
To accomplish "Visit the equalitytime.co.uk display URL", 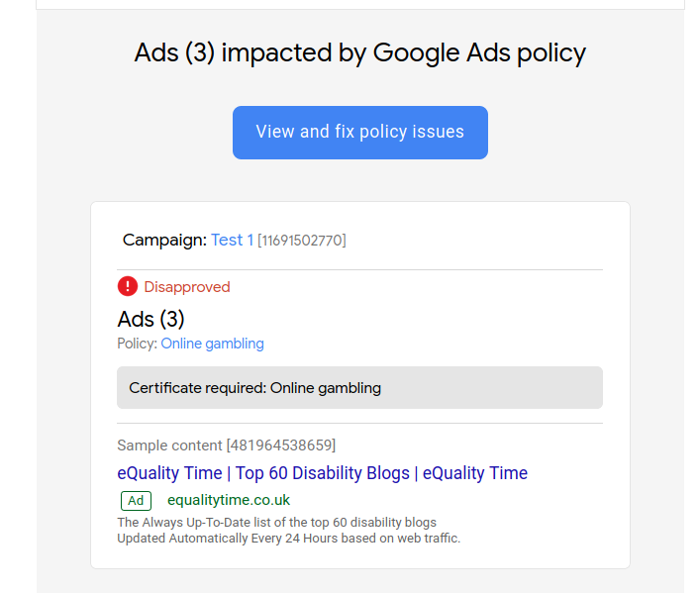I will click(229, 500).
